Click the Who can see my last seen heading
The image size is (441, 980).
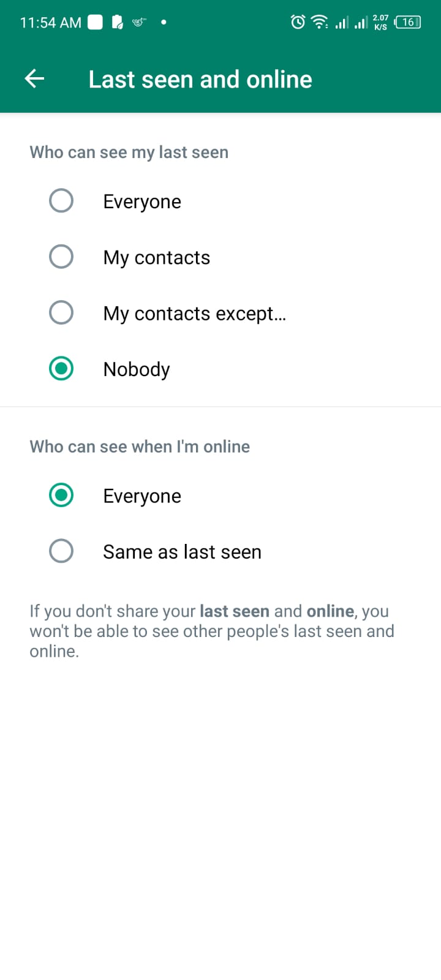(129, 152)
